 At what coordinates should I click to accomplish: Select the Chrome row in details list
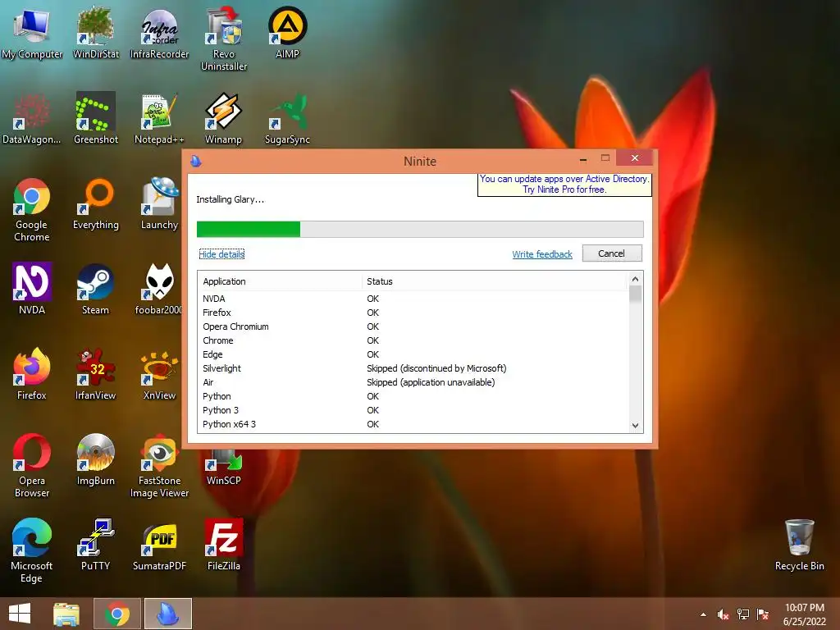(413, 340)
